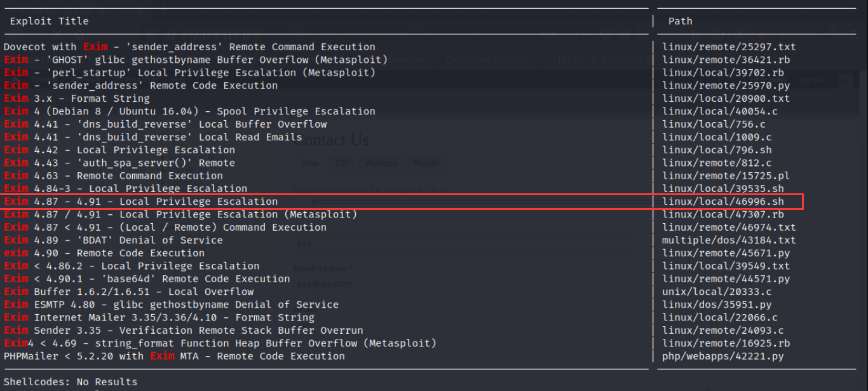Click path linux/remote/812.c
Image resolution: width=868 pixels, height=391 pixels.
click(x=717, y=163)
